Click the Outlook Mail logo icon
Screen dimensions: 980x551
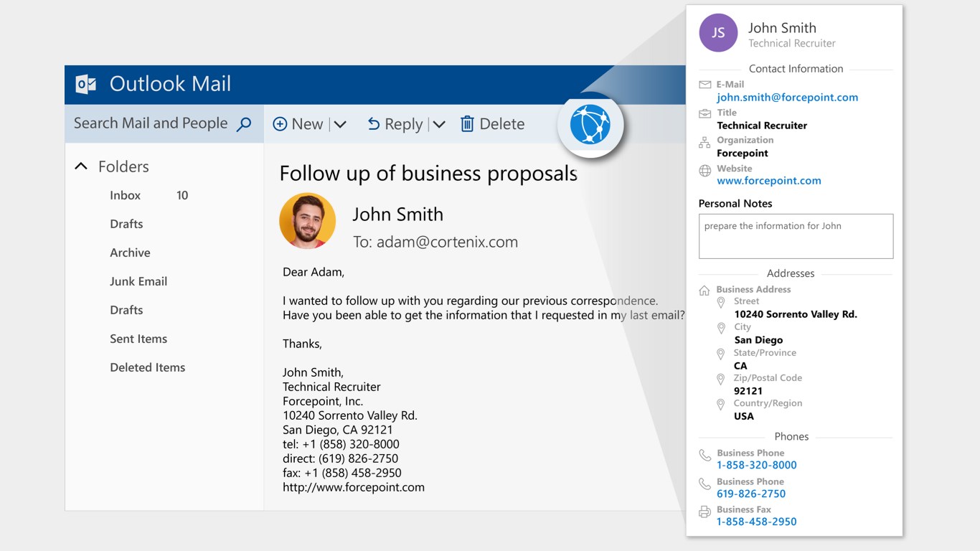(x=86, y=84)
